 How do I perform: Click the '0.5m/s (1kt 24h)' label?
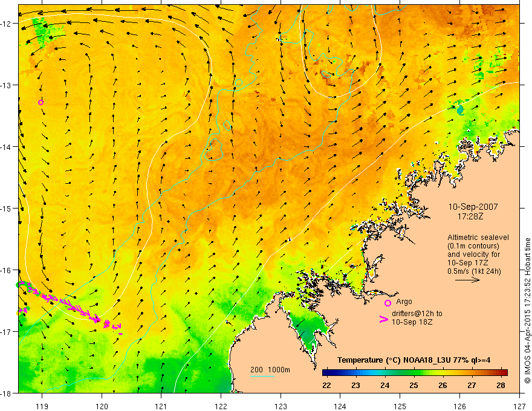pos(474,271)
